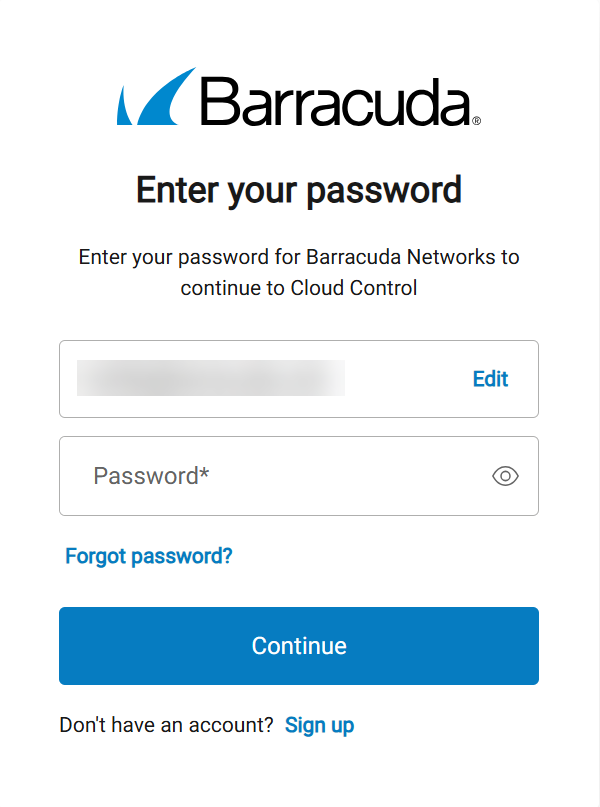This screenshot has width=600, height=807.
Task: Click the "Don't have an account?" text
Action: point(166,725)
